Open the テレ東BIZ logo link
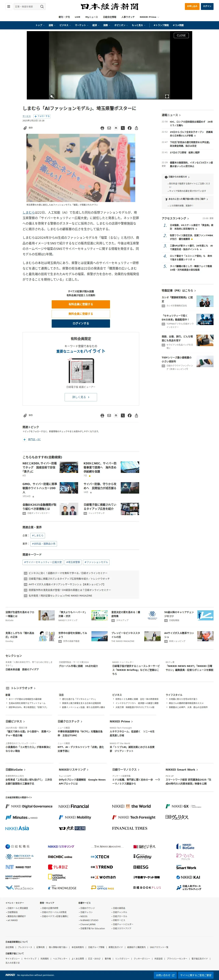 [x=58, y=867]
